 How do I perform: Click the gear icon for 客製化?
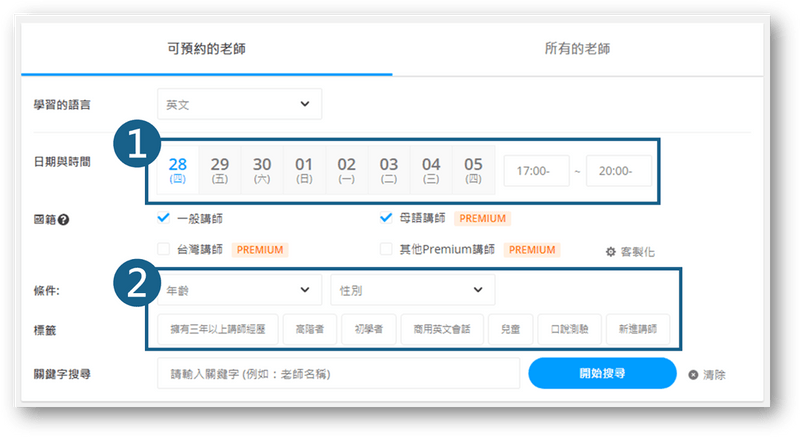[611, 252]
